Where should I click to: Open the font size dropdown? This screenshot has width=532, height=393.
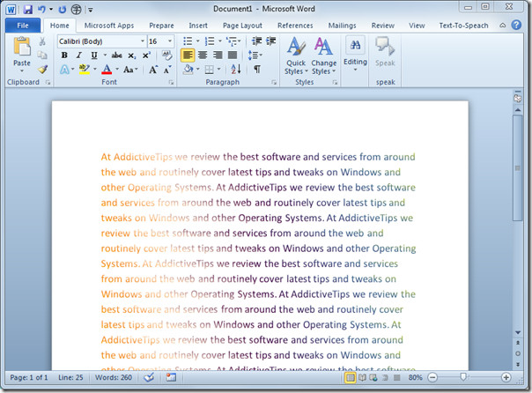(x=170, y=41)
